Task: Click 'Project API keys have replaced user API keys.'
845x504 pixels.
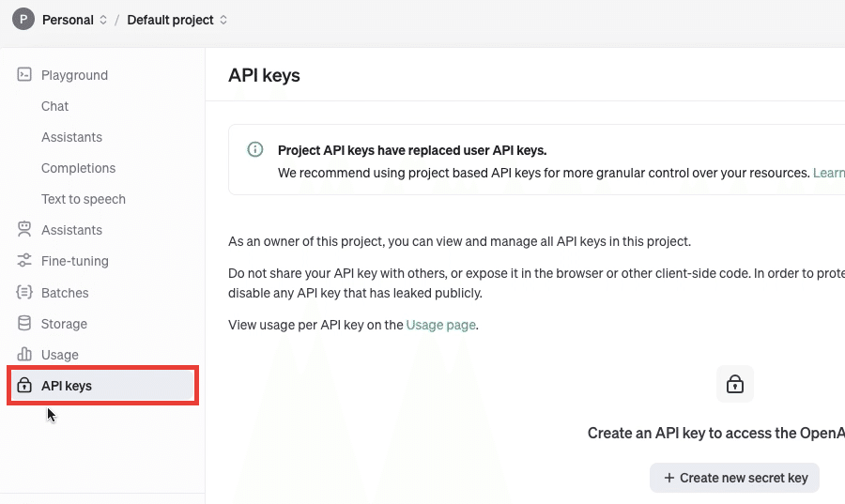Action: [412, 150]
